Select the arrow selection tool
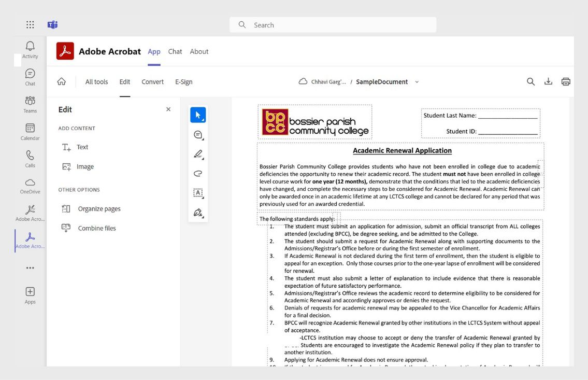 [x=198, y=115]
